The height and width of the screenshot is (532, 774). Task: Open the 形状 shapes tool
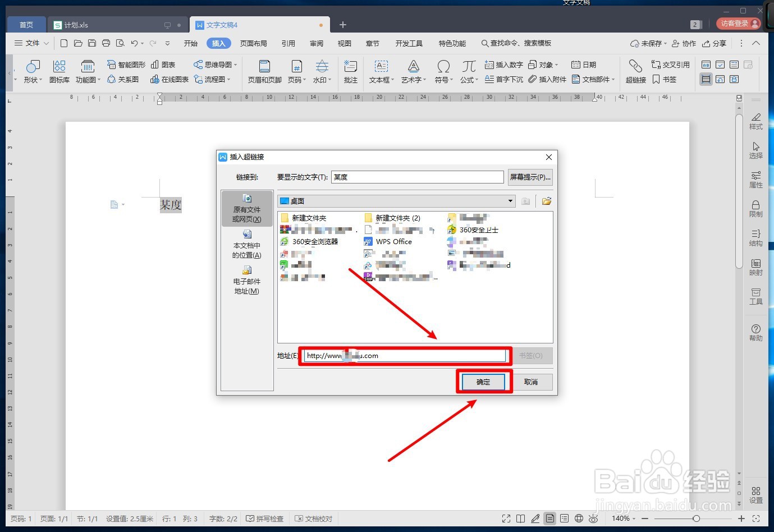[33, 72]
